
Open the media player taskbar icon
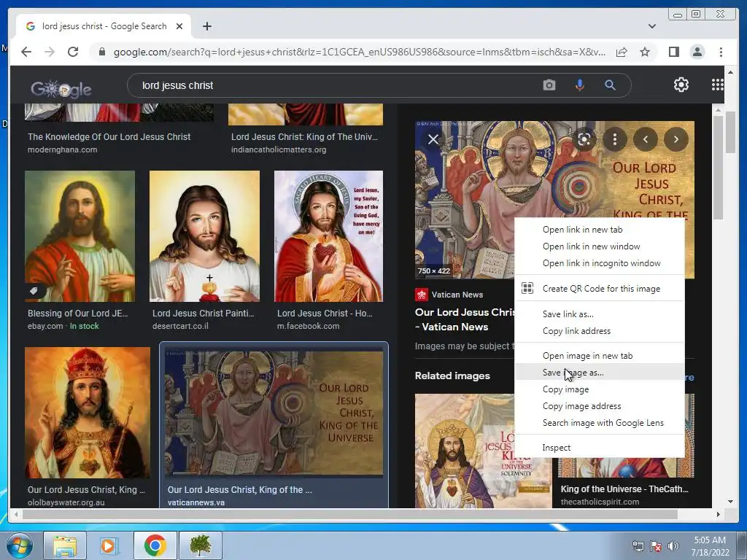pos(109,545)
